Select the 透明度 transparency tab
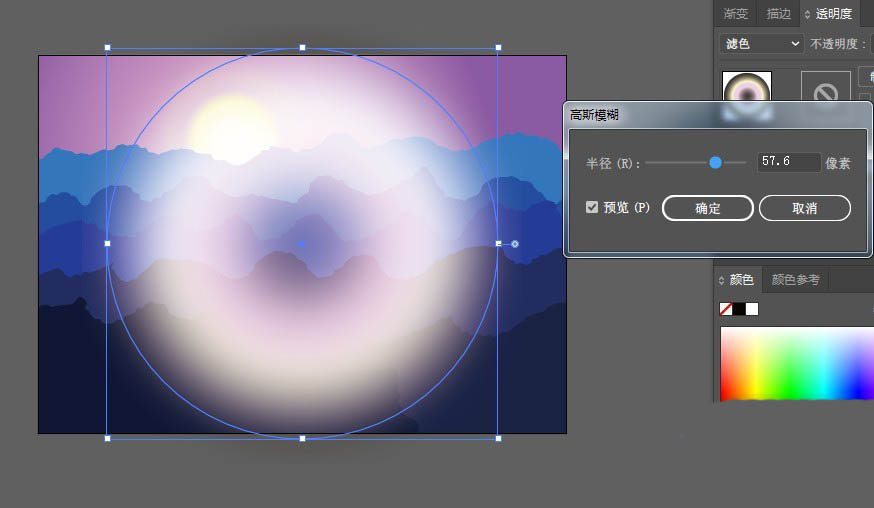Image resolution: width=874 pixels, height=508 pixels. pyautogui.click(x=834, y=14)
